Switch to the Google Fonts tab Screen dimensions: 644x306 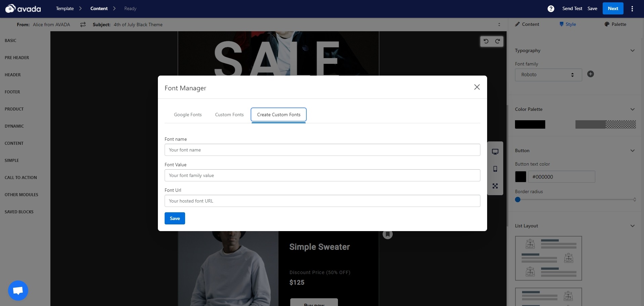tap(188, 115)
